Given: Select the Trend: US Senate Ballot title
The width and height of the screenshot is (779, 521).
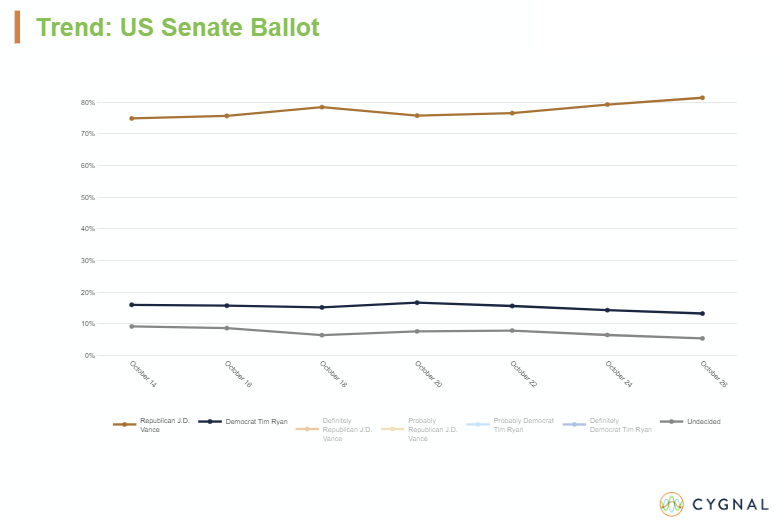Looking at the screenshot, I should pyautogui.click(x=178, y=27).
